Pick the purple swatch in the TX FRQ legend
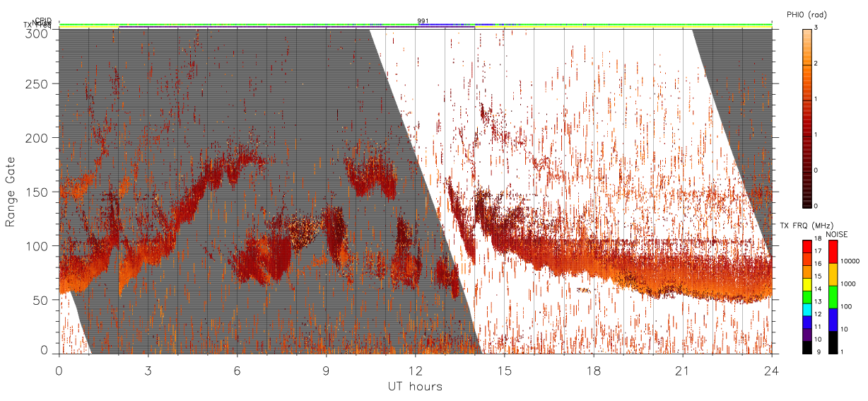The width and height of the screenshot is (868, 401). pyautogui.click(x=807, y=335)
